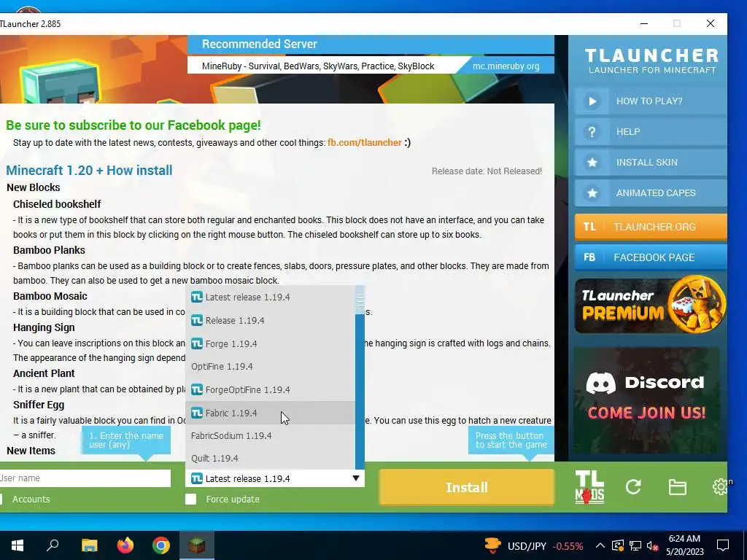
Task: Toggle the Force update checkbox
Action: [x=190, y=499]
